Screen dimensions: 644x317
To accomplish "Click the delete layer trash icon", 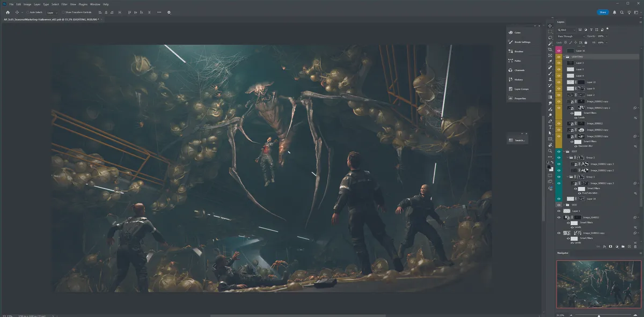I will 635,246.
